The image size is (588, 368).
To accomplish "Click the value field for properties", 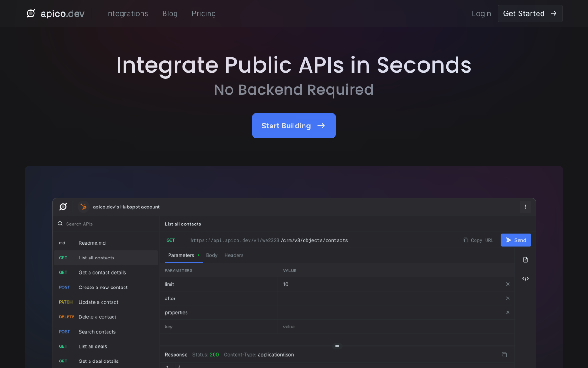I will pos(390,312).
